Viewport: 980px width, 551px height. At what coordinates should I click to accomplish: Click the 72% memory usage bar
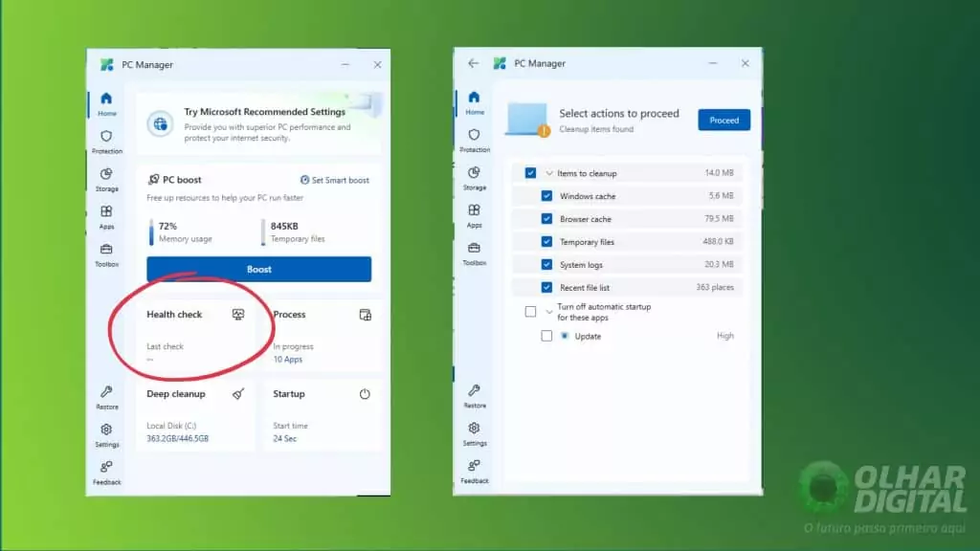tap(151, 232)
